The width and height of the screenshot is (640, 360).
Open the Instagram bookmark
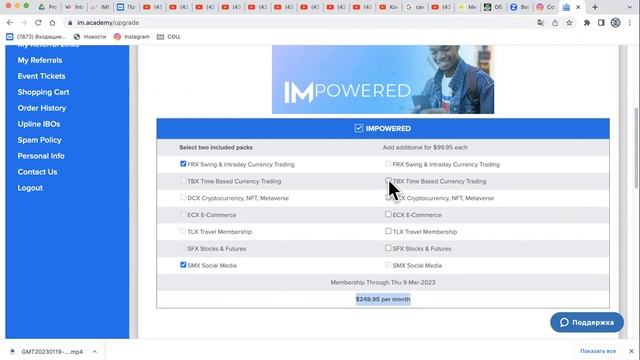132,37
